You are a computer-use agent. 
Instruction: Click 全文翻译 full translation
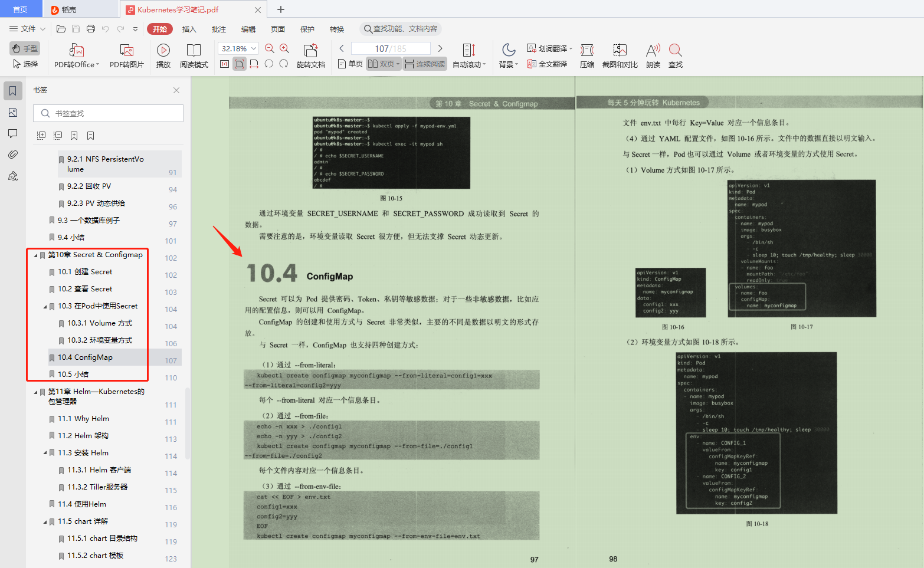point(547,64)
